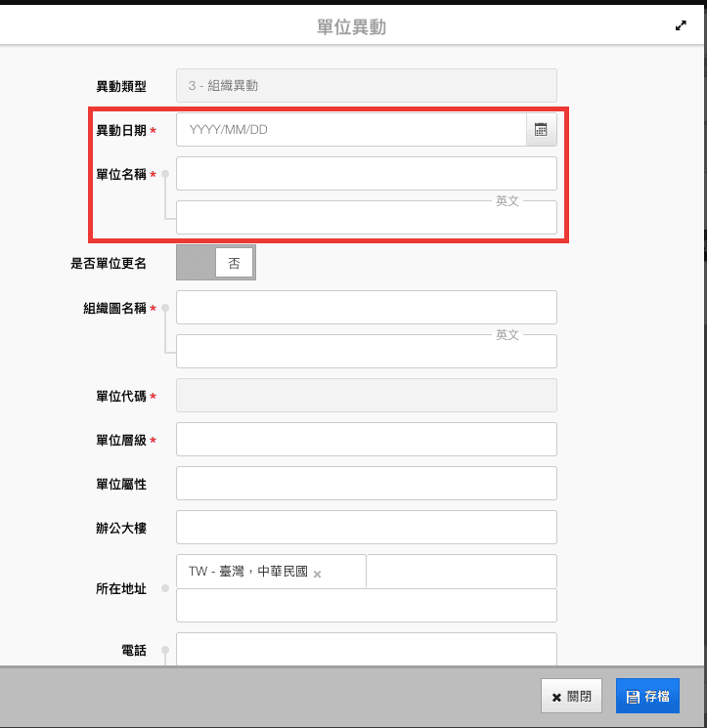Click the 單位名稱 Chinese name field
This screenshot has height=728, width=707.
[366, 173]
